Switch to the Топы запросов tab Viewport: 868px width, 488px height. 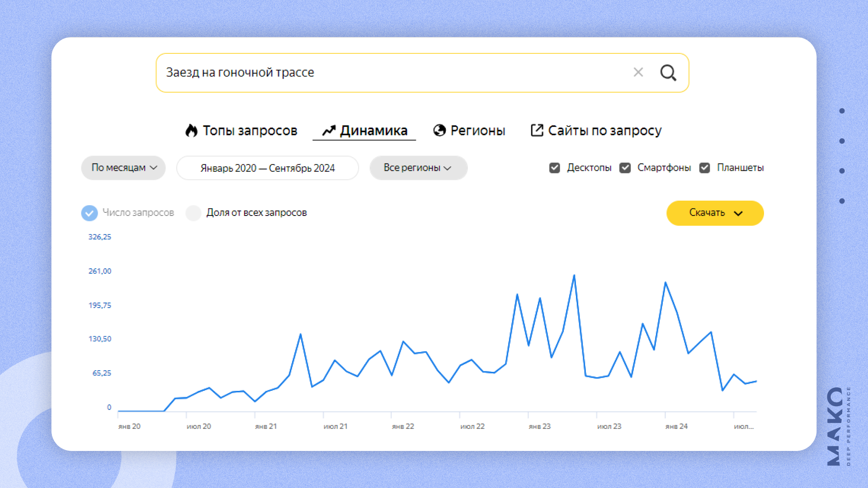(250, 131)
